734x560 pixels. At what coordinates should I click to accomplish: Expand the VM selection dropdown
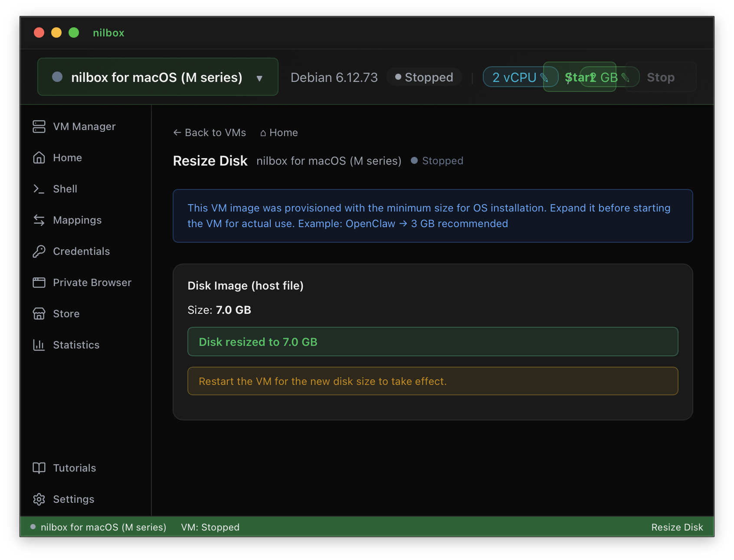coord(259,77)
